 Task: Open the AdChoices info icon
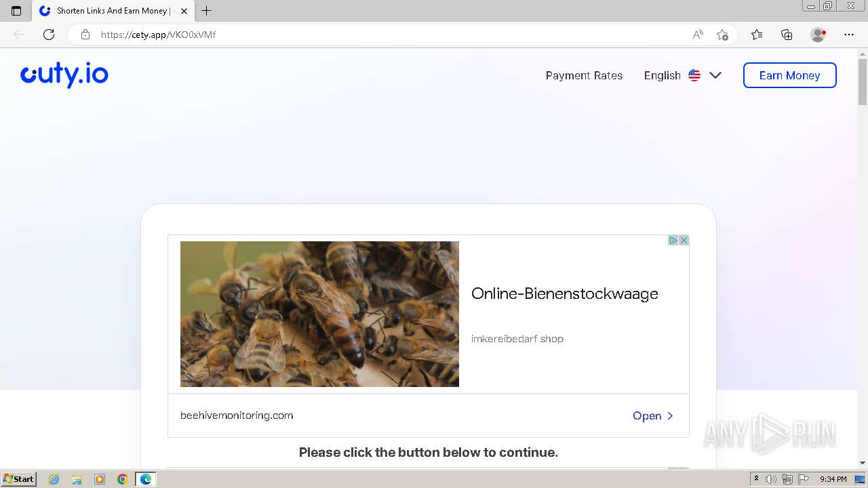point(673,241)
